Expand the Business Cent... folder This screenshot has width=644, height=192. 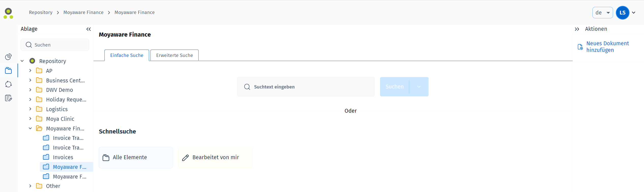pos(30,80)
